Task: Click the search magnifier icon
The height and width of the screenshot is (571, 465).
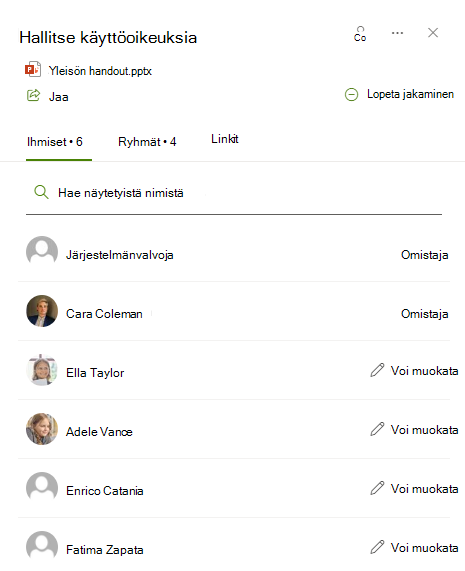Action: pos(41,192)
